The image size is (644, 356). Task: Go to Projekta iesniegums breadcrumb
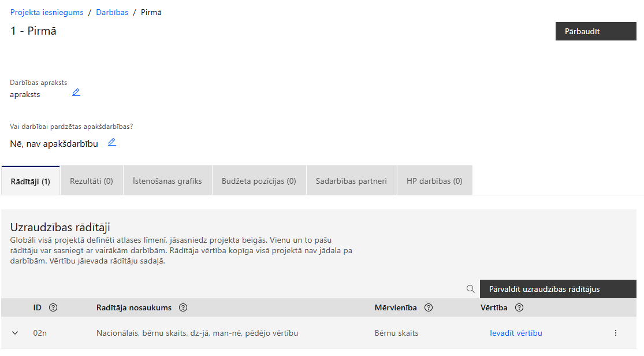tap(47, 12)
